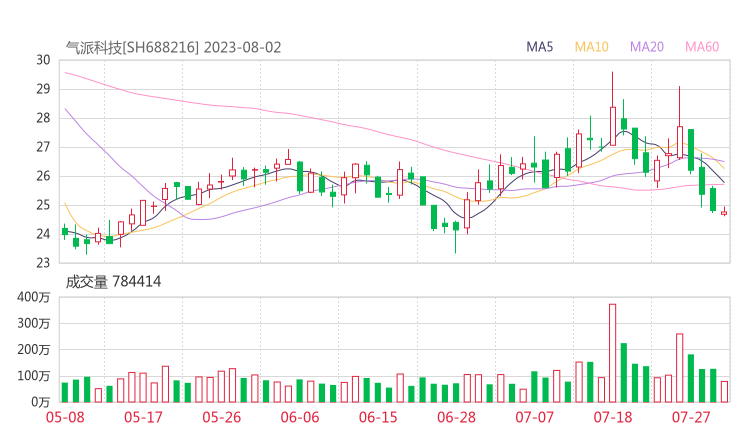
Task: Click the 0万 volume axis label
Action: pos(41,402)
